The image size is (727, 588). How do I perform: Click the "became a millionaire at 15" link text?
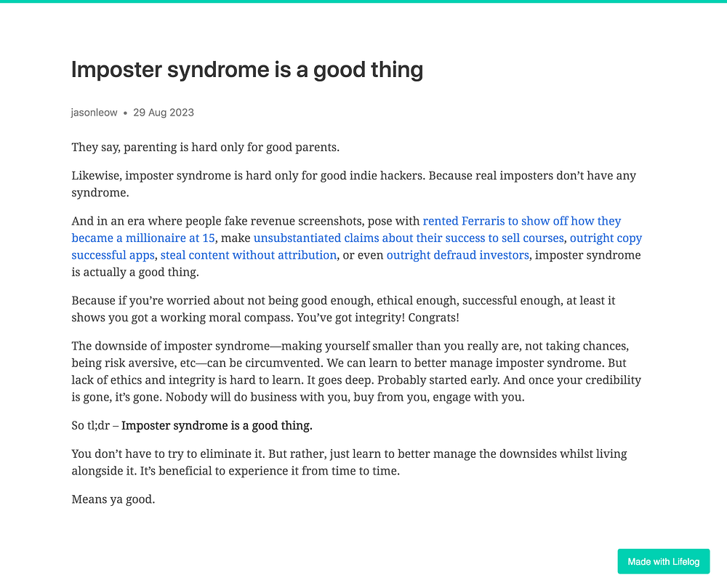coord(143,238)
